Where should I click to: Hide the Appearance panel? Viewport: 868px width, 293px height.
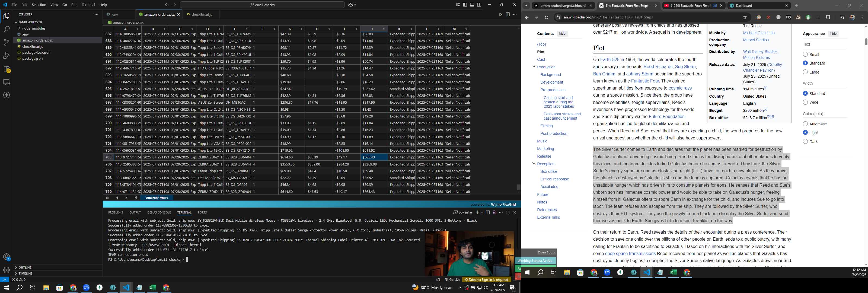(833, 34)
